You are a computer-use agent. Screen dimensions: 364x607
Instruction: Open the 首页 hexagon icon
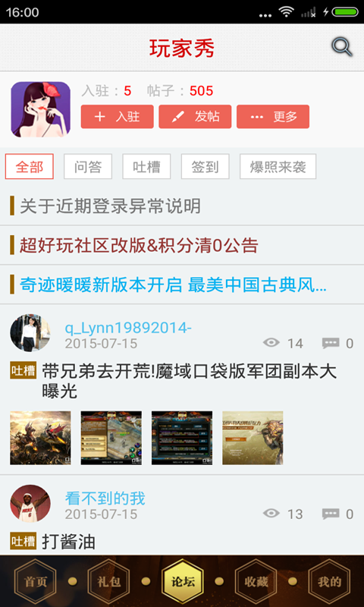point(36,581)
